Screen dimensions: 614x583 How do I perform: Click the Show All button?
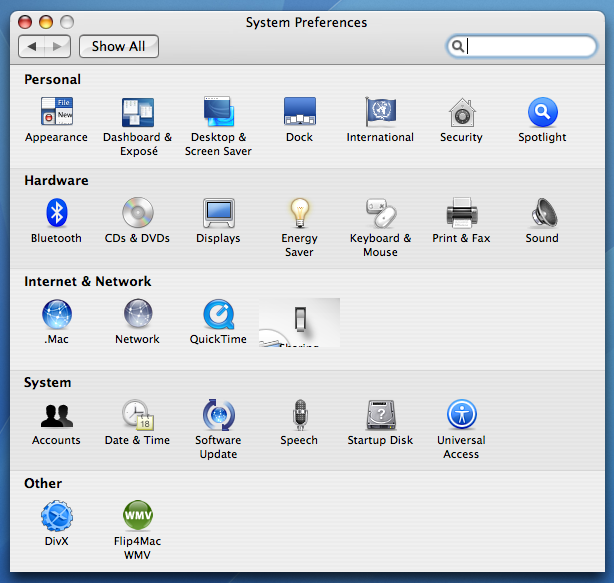pyautogui.click(x=119, y=46)
